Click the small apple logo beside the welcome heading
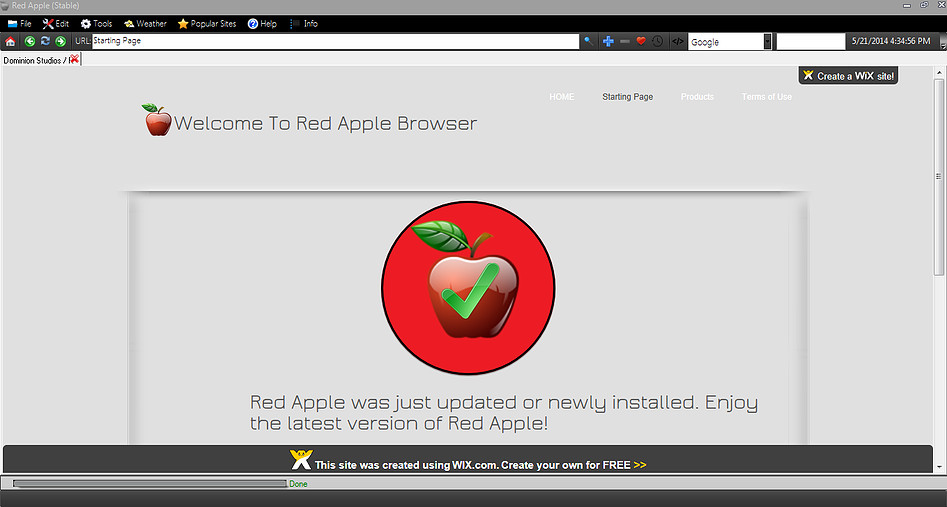The height and width of the screenshot is (507, 947). (157, 120)
